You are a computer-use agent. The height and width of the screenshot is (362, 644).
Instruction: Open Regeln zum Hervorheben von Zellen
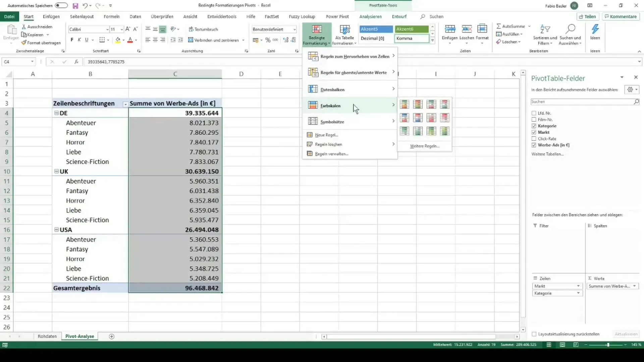point(350,56)
